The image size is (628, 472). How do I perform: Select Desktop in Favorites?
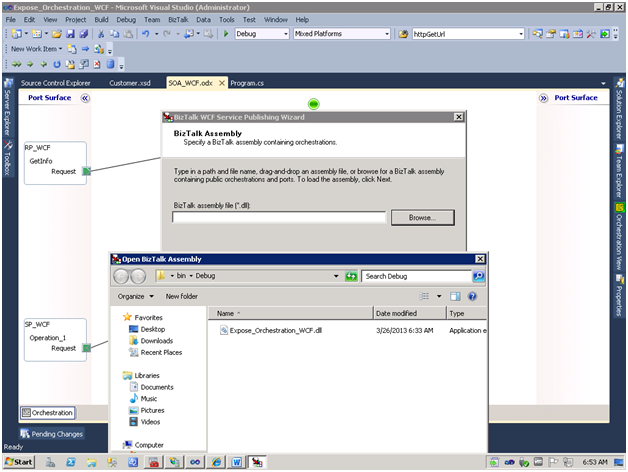[147, 329]
